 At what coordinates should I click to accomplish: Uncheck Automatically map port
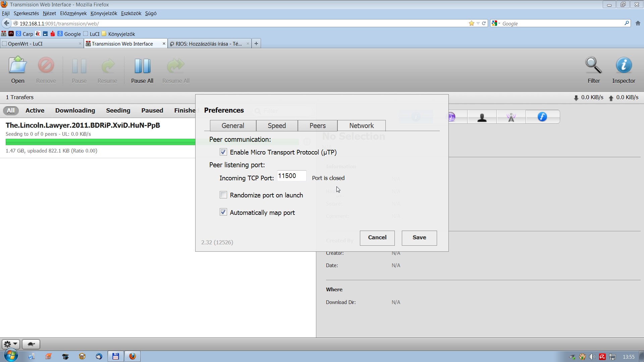coord(223,213)
